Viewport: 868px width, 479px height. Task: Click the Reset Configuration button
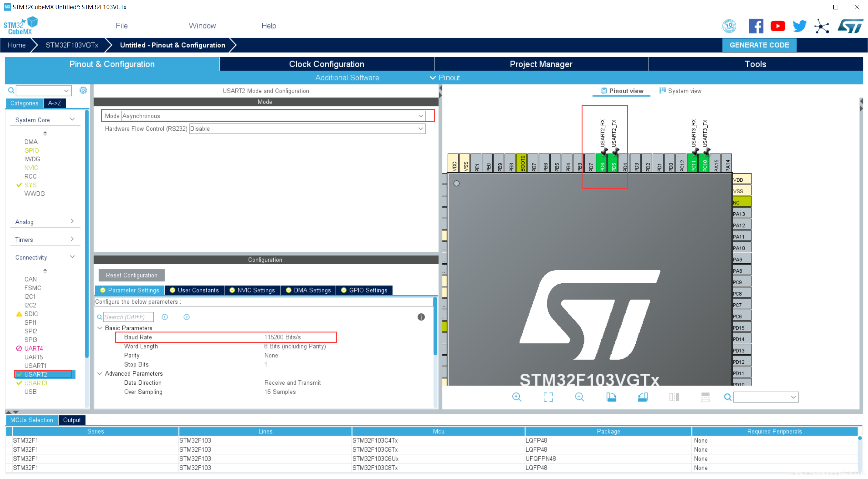tap(131, 275)
